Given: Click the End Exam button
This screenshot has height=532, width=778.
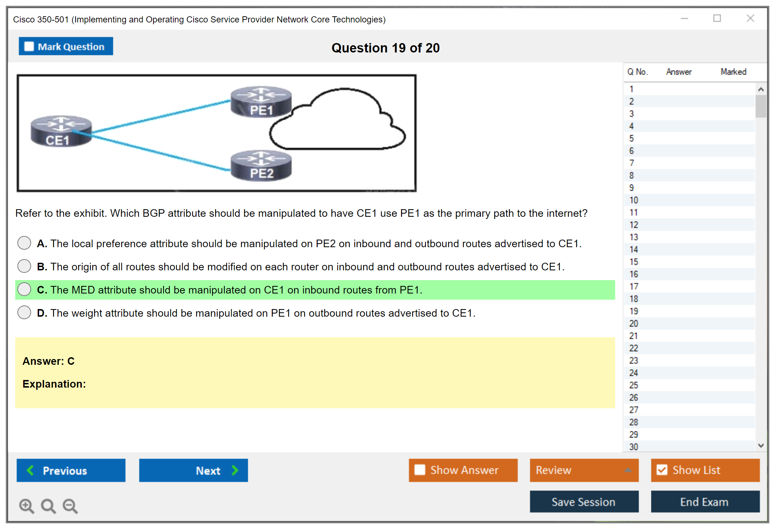Looking at the screenshot, I should [705, 502].
